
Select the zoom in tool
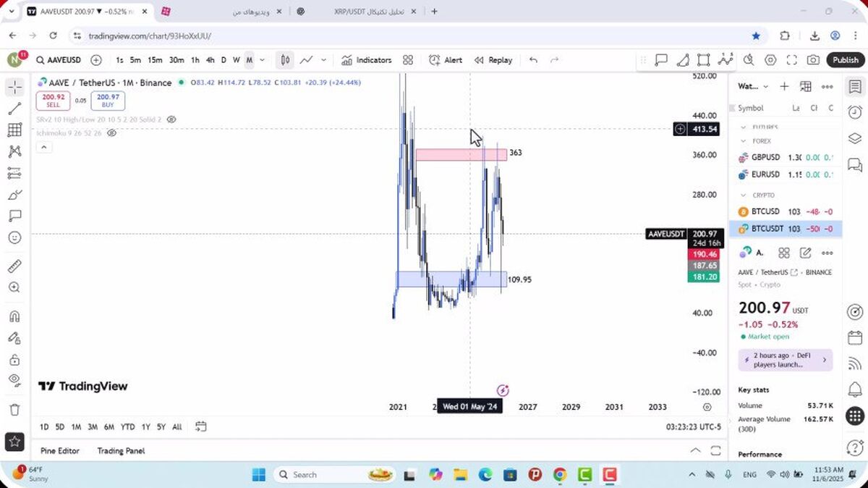pos(14,287)
